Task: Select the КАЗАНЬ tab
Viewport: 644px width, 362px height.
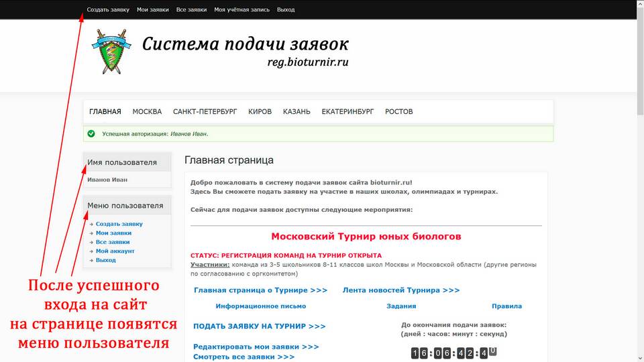Action: [x=297, y=112]
